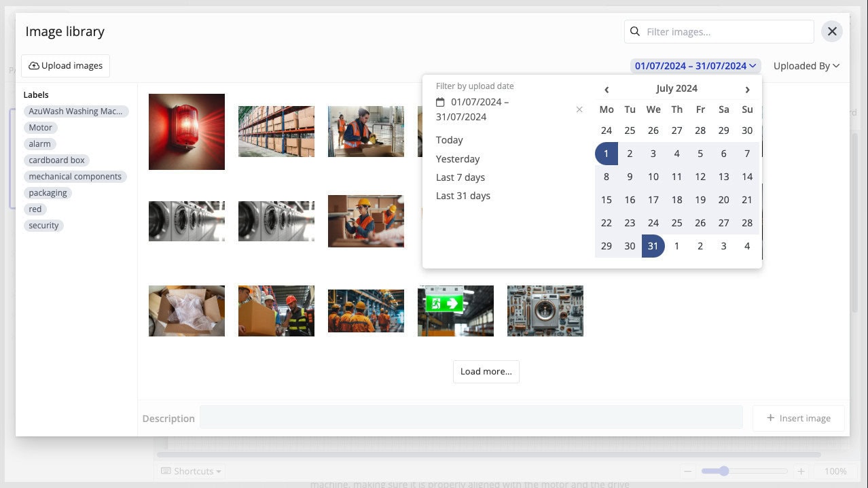Click the Filter images search field
868x488 pixels.
(727, 31)
